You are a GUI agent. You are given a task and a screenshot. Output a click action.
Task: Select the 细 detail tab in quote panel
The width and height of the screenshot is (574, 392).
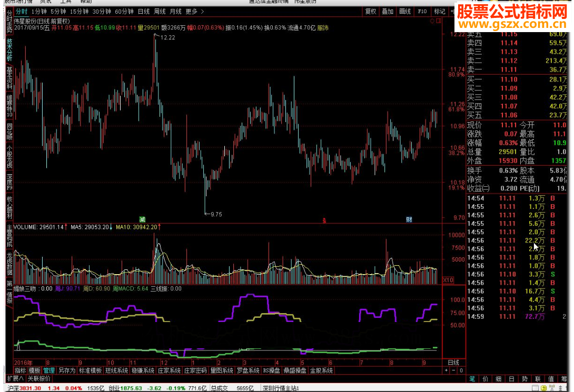499,379
